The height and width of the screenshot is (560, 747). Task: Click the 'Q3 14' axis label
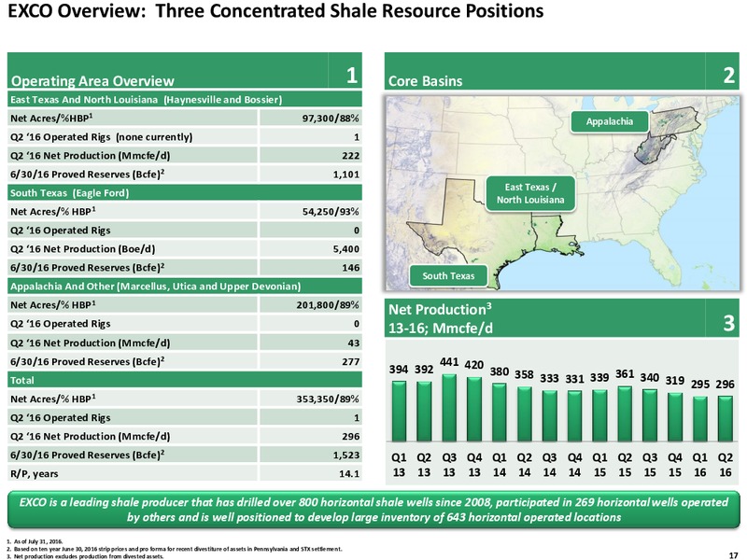(549, 465)
